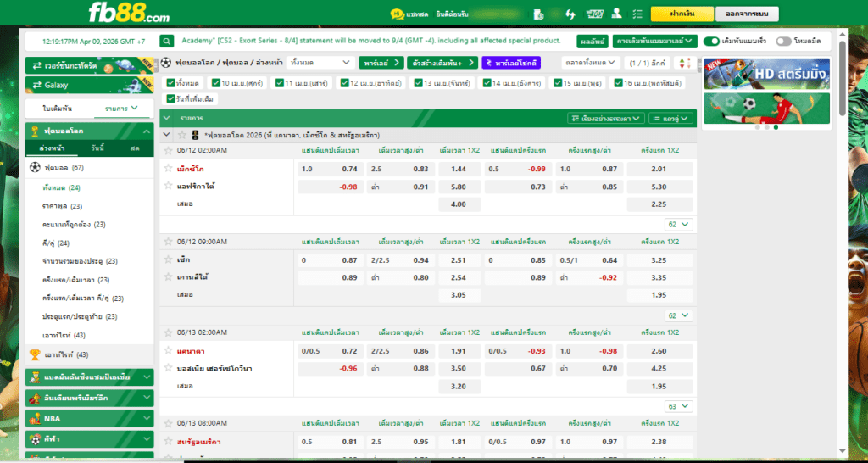Favorite star beside เกาหลีใต้ team
The height and width of the screenshot is (463, 868).
point(169,276)
